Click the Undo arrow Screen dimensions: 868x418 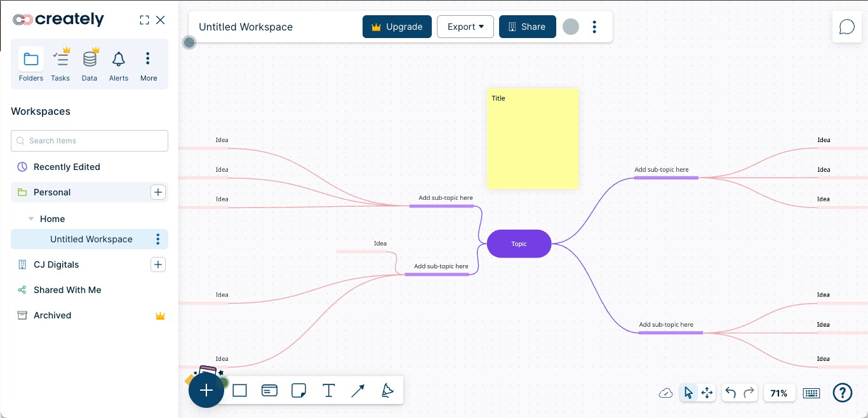[730, 393]
